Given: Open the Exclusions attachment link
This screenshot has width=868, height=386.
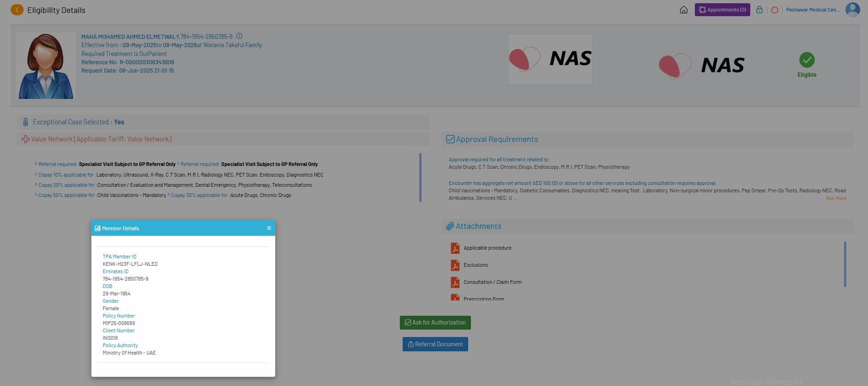Looking at the screenshot, I should pyautogui.click(x=476, y=265).
